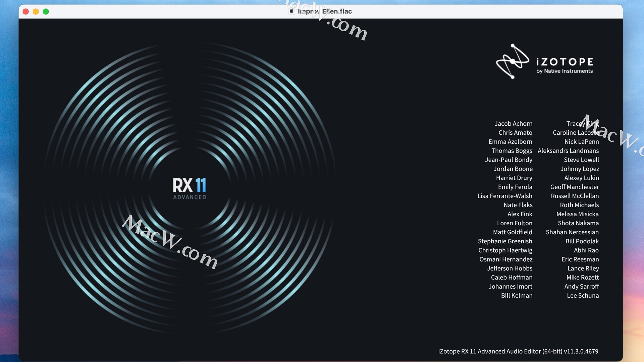Click Aleksandrs Landmans in credits list
The width and height of the screenshot is (644, 362).
point(568,151)
